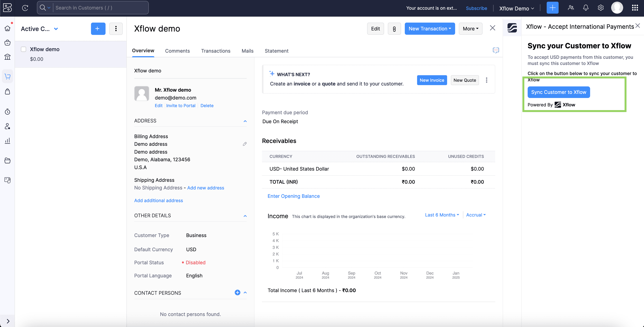The image size is (644, 327).
Task: Open the Sales cart icon in sidebar
Action: tap(7, 76)
